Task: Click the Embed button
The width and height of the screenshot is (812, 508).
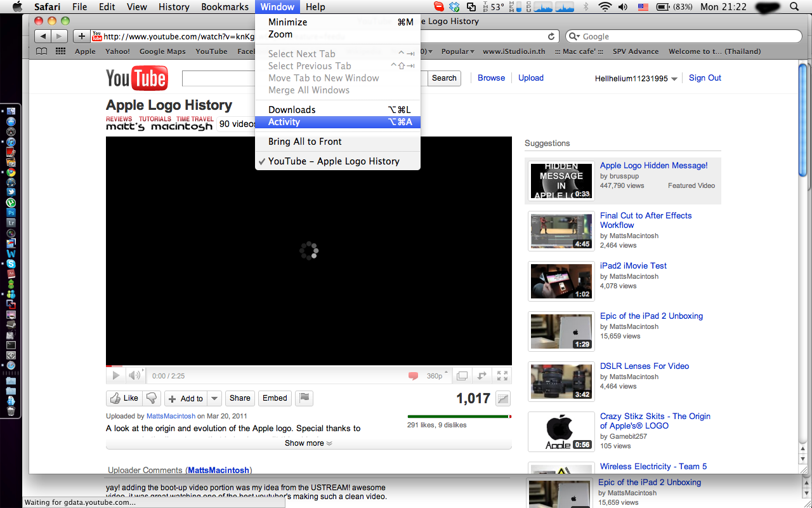Action: tap(275, 398)
